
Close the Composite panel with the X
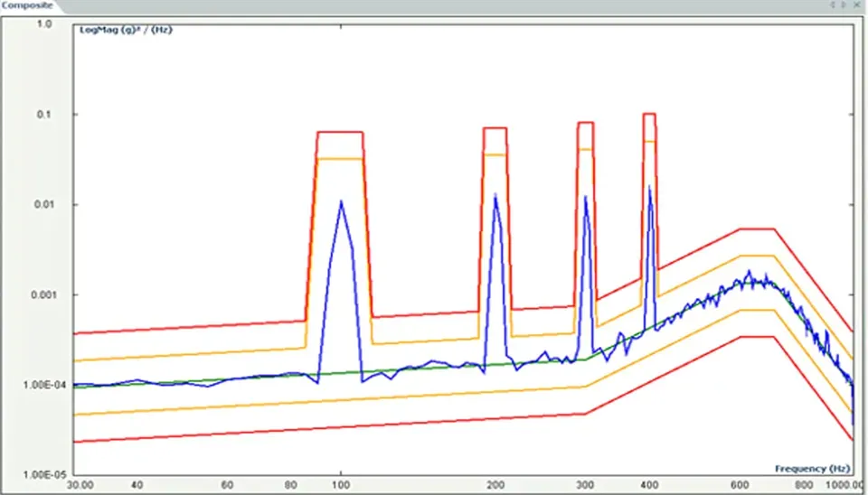pos(857,5)
